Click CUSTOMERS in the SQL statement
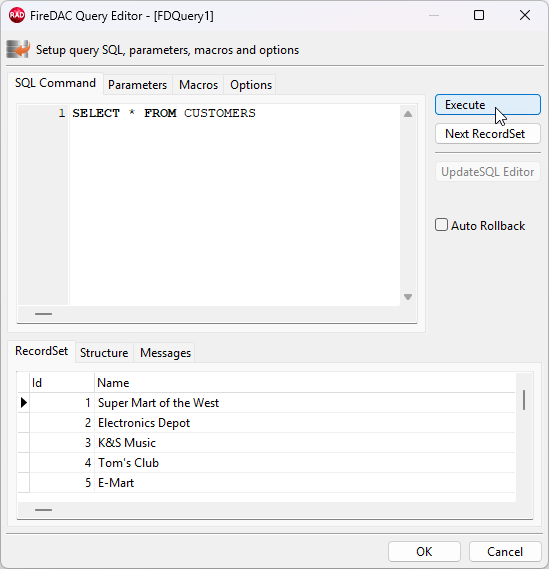 point(220,113)
